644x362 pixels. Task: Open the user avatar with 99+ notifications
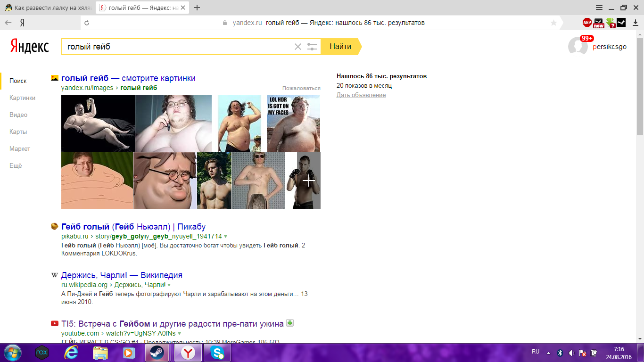(x=578, y=46)
